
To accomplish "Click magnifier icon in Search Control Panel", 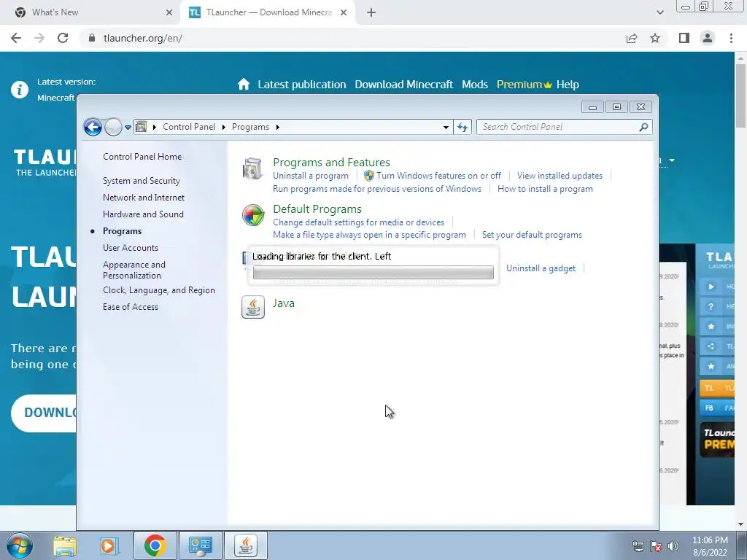I will tap(643, 127).
